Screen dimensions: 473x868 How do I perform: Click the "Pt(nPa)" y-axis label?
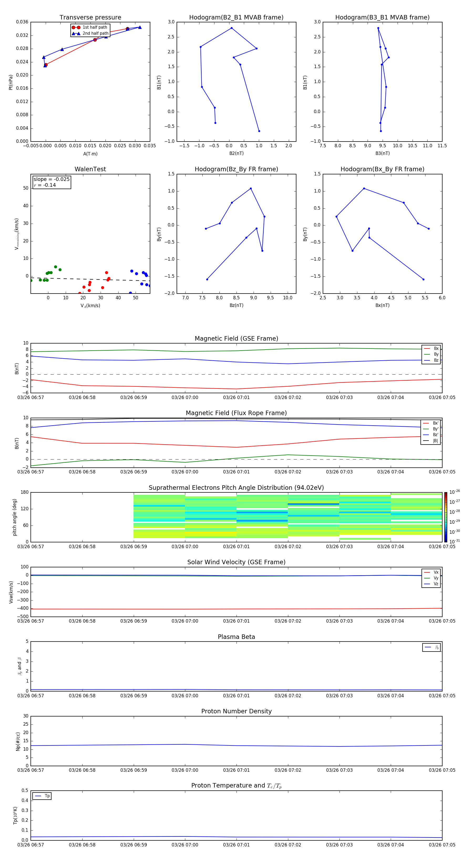pyautogui.click(x=11, y=82)
